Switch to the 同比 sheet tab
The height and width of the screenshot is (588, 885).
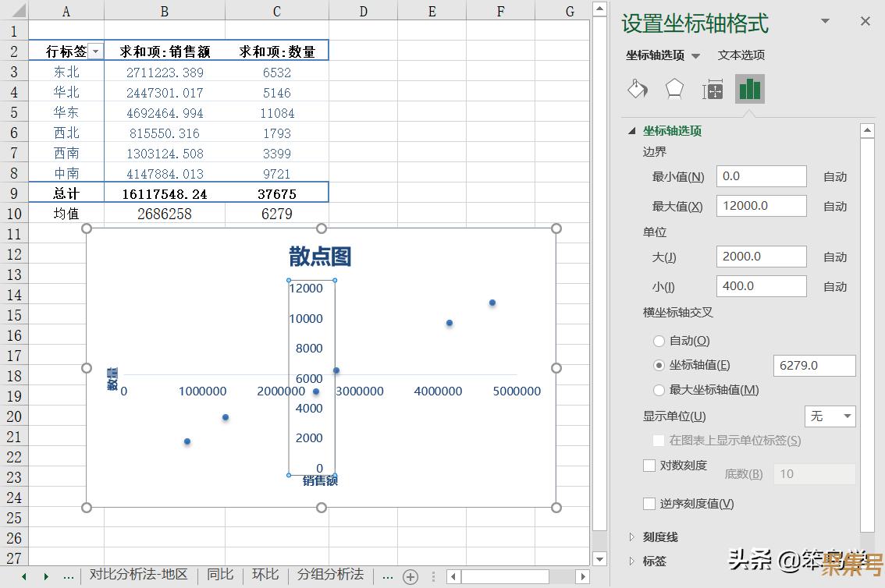[x=220, y=575]
